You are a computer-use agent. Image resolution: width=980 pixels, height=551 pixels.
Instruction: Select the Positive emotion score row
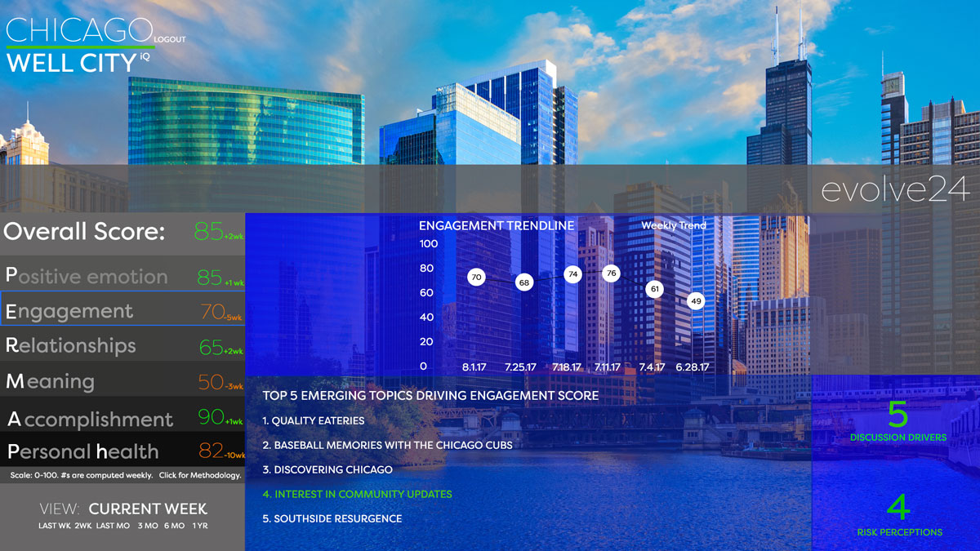pos(122,276)
